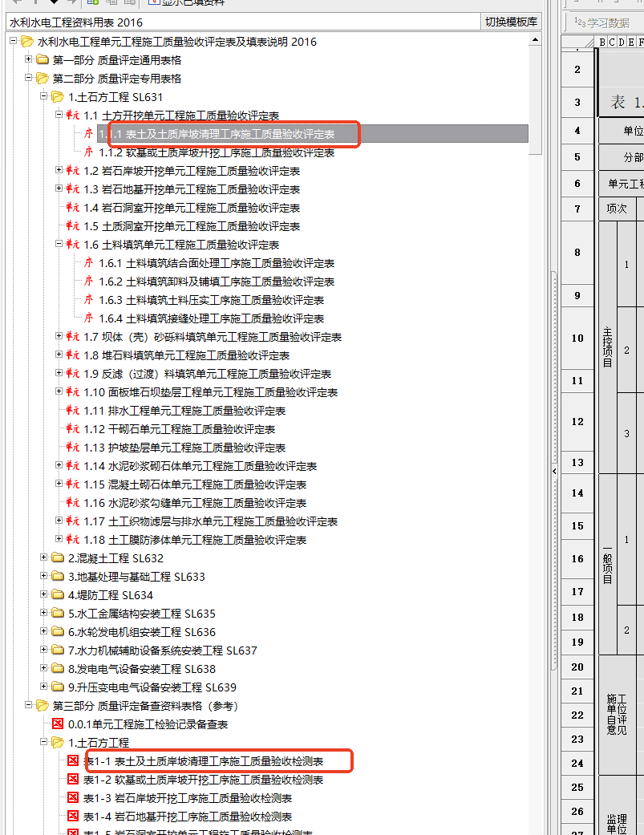The image size is (644, 835).
Task: Click the red 单元 icon of 1.1 土方开挖单元工程
Action: [73, 115]
